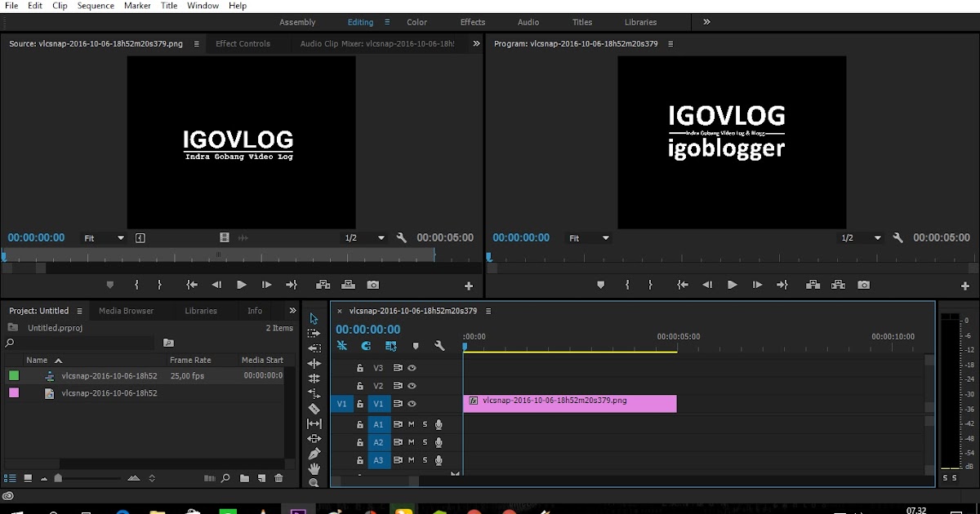The height and width of the screenshot is (514, 980).
Task: Open Find magnifier in Project panel footer
Action: coord(225,478)
